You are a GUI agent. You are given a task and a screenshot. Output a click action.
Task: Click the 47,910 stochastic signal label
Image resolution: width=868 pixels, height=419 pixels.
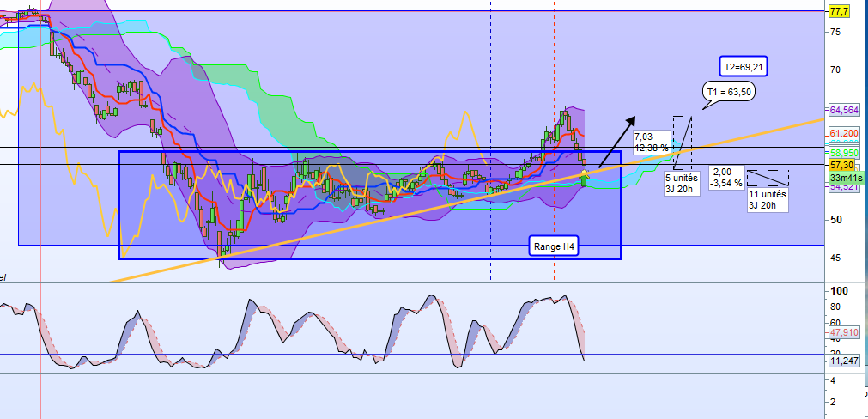[x=844, y=332]
